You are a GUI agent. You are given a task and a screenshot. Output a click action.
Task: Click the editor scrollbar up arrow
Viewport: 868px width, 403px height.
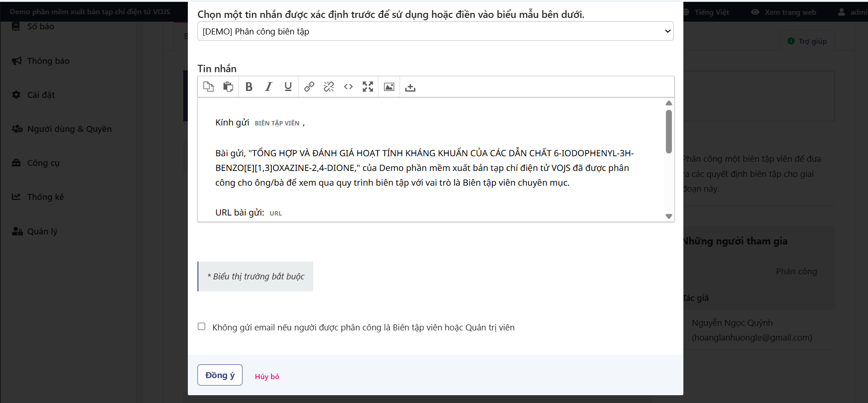[x=669, y=103]
